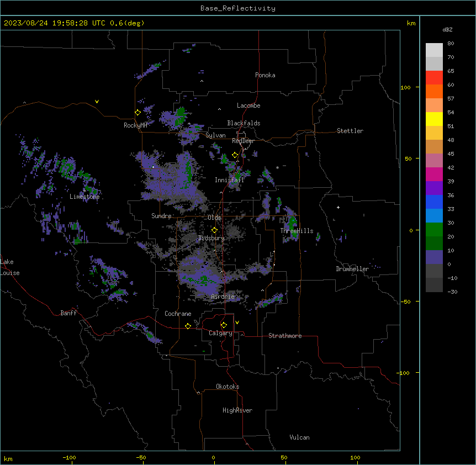Click the -100 tick on the right axis
The width and height of the screenshot is (476, 465).
click(x=404, y=373)
